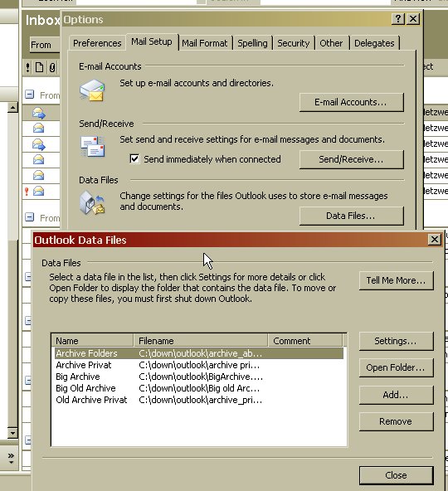Click the E-mail Accounts envelope illustration icon
This screenshot has width=448, height=491.
coord(92,90)
